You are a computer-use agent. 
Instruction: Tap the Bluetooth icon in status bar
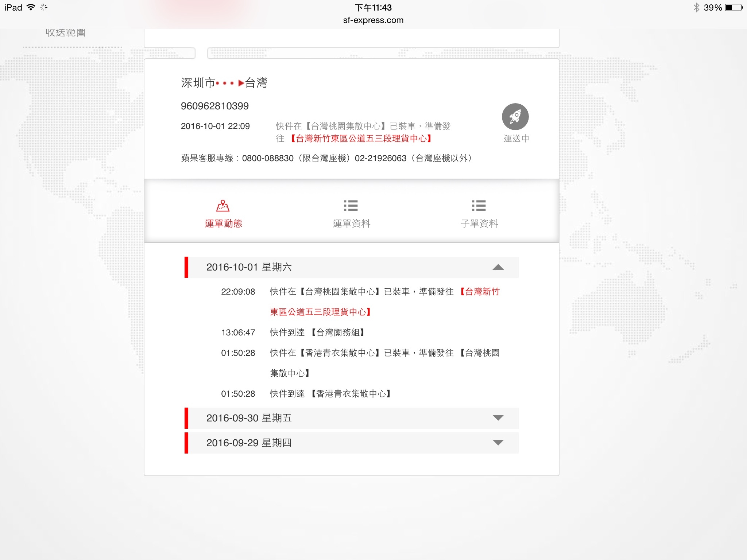[x=696, y=8]
